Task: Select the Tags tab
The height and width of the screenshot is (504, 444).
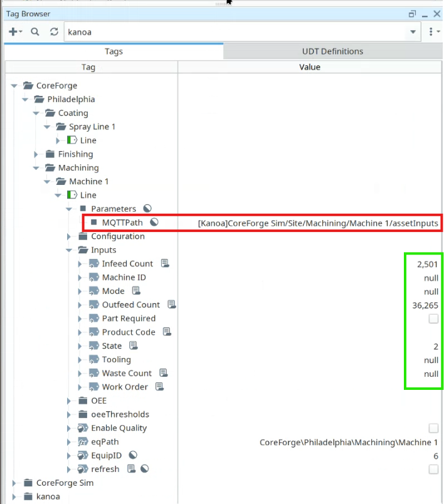Action: pyautogui.click(x=114, y=51)
